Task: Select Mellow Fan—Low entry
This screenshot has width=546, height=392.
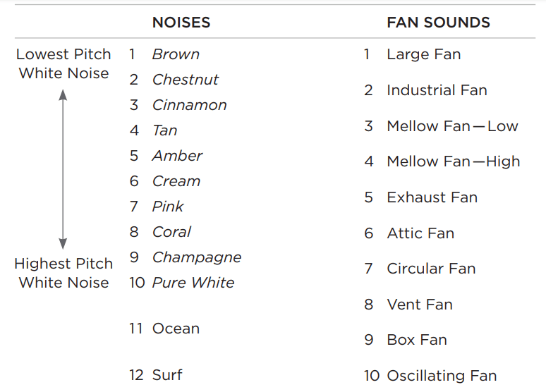Action: click(x=452, y=126)
